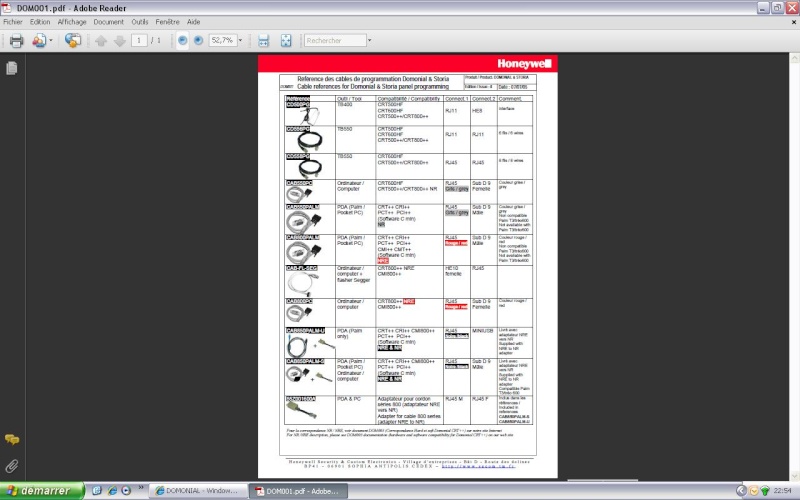The height and width of the screenshot is (500, 800).
Task: Open the Comments panel icon
Action: pos(12,439)
